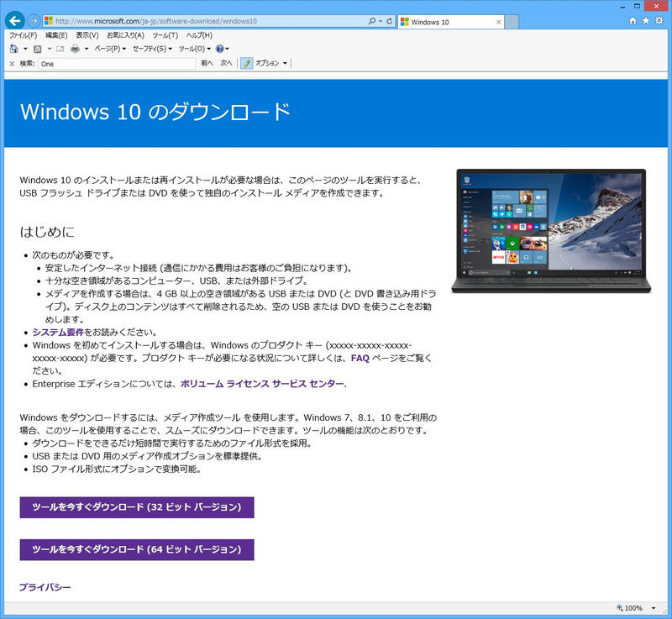Expand the feeds dropdown arrow
The image size is (672, 619).
click(50, 49)
